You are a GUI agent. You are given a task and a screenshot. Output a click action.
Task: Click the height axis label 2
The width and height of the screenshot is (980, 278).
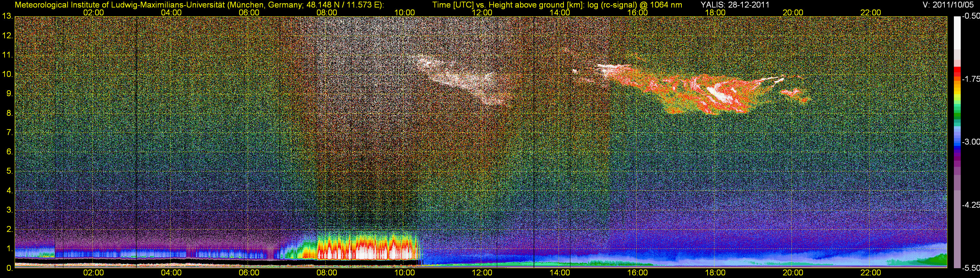tap(9, 229)
